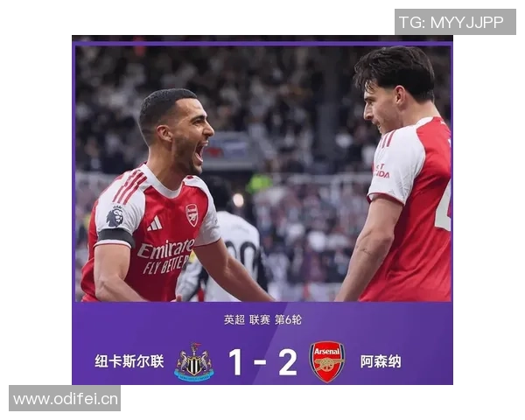Viewport: 525px width, 420px height.
Task: Select the 纽卡斯尔联 team name
Action: click(x=129, y=361)
